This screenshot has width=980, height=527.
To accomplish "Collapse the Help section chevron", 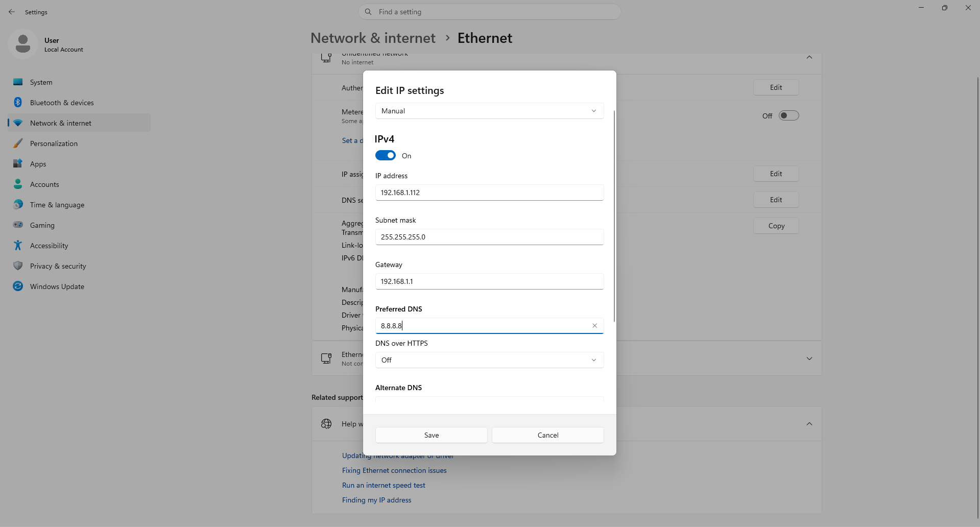I will click(809, 424).
